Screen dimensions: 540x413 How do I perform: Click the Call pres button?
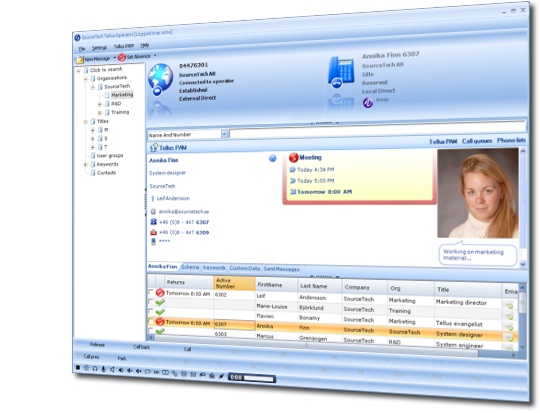click(x=91, y=357)
